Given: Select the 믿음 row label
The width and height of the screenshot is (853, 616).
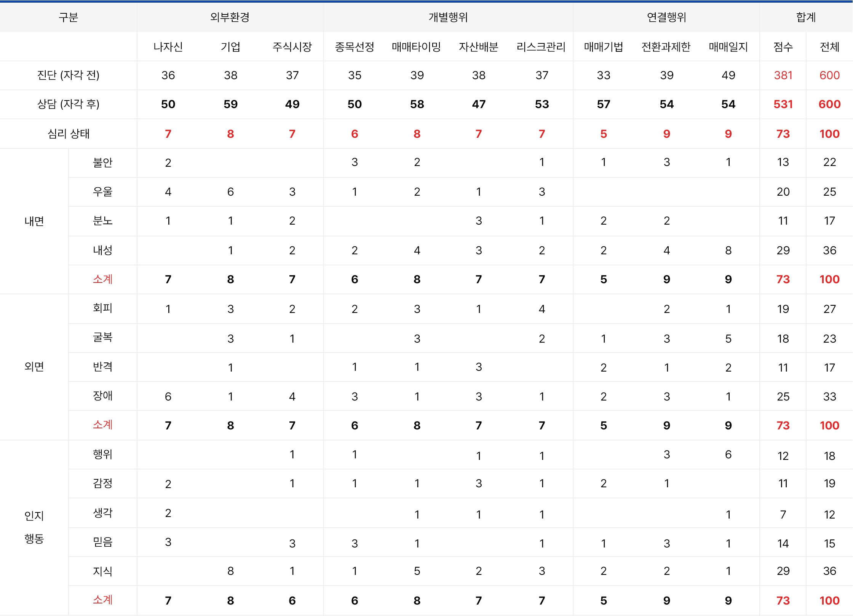Looking at the screenshot, I should (102, 542).
